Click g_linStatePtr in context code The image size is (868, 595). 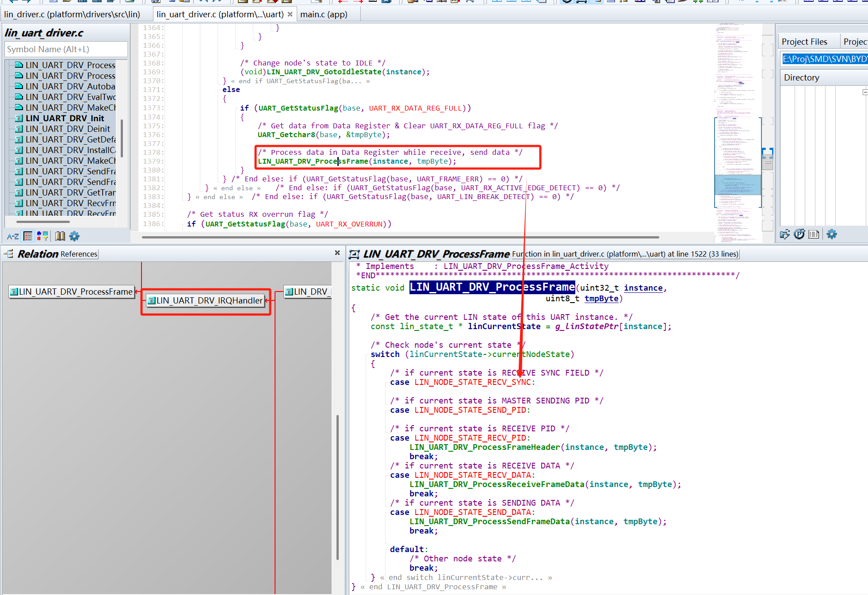(x=587, y=326)
